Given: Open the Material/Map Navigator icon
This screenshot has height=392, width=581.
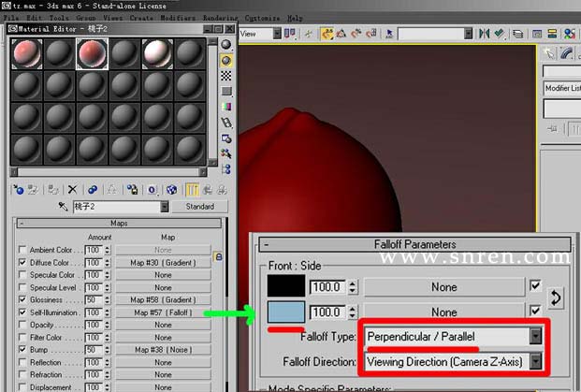Looking at the screenshot, I should pyautogui.click(x=226, y=169).
